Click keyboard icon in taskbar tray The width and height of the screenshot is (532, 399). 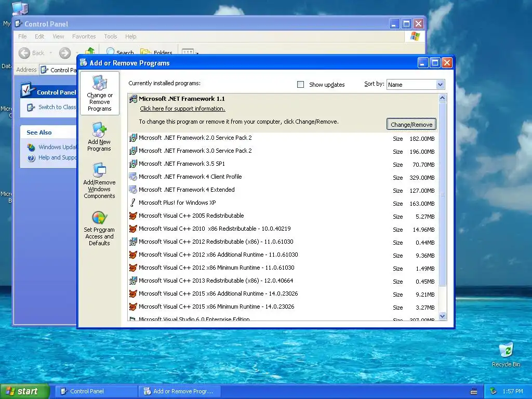pos(474,392)
